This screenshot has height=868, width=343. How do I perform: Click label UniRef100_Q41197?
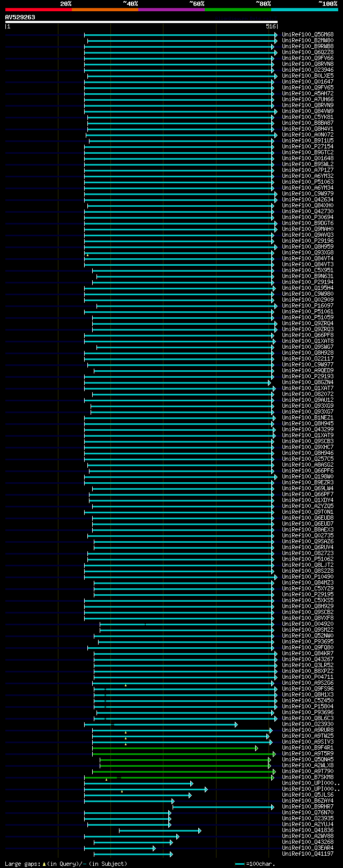(x=308, y=854)
